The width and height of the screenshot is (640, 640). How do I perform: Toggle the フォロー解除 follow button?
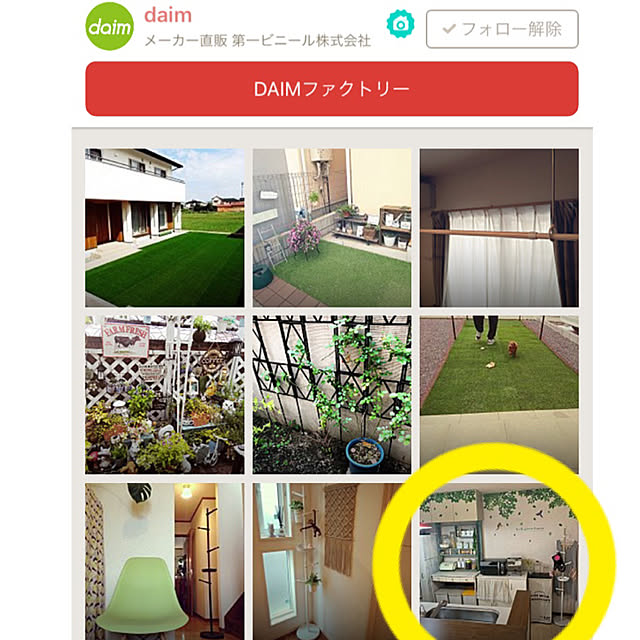[502, 29]
